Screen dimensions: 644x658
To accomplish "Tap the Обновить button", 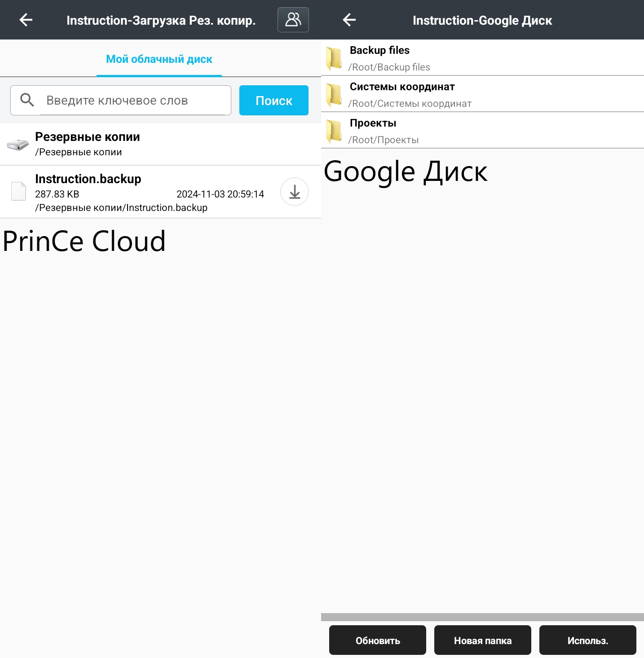I will click(x=378, y=640).
